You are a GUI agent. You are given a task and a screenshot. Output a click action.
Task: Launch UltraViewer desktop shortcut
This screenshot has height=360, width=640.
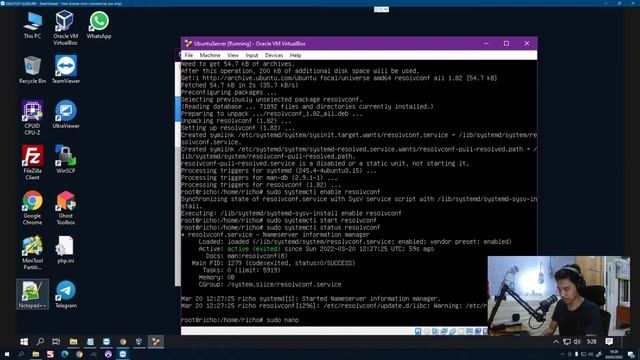click(65, 115)
